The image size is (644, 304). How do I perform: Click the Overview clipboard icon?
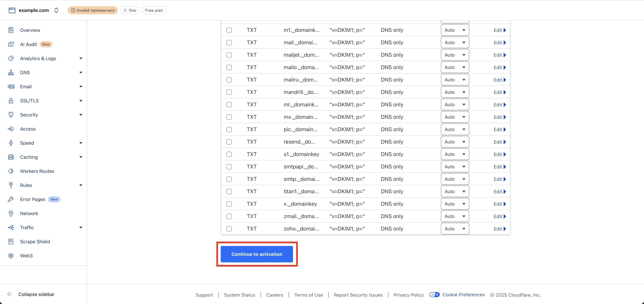[11, 30]
